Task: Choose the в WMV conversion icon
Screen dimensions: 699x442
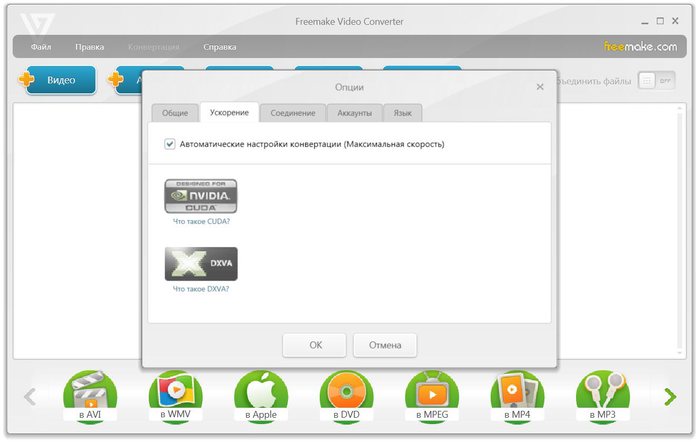Action: (176, 396)
